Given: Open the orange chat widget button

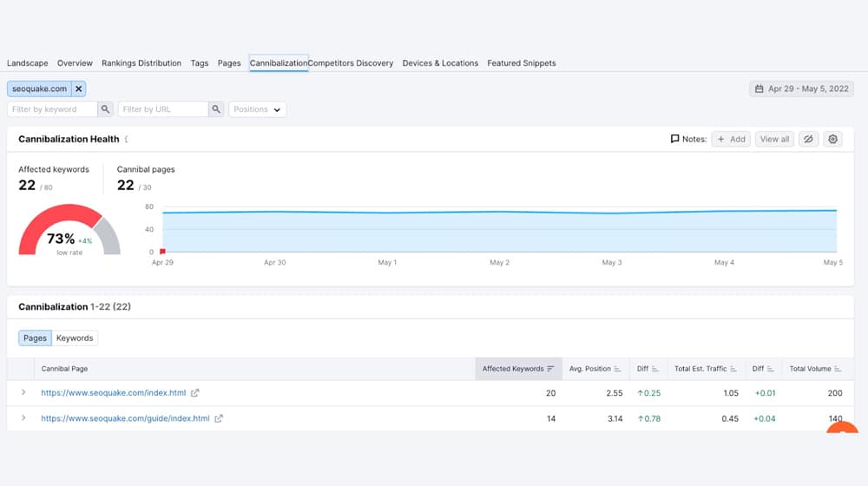Looking at the screenshot, I should (x=842, y=427).
